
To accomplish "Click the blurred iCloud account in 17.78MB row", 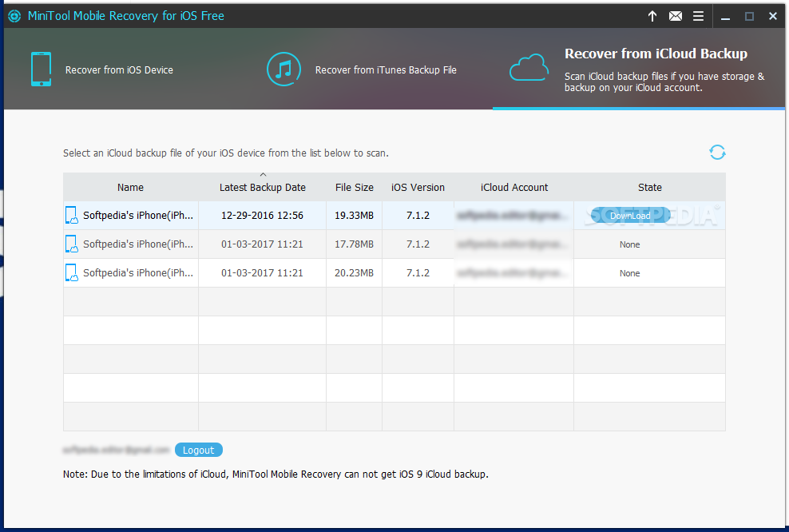I will (x=512, y=244).
